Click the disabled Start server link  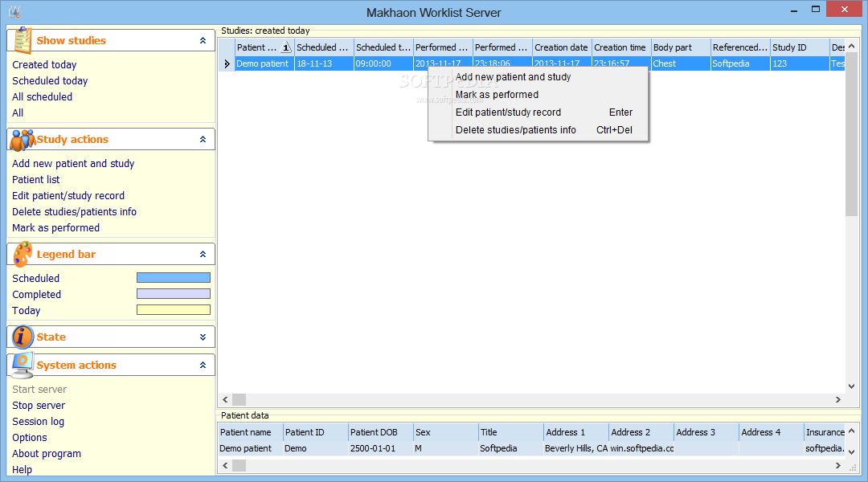point(39,390)
